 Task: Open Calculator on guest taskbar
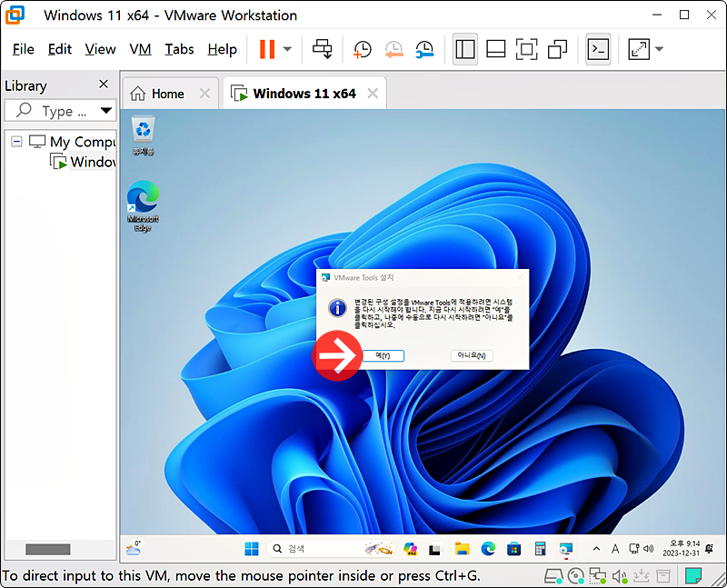point(540,550)
